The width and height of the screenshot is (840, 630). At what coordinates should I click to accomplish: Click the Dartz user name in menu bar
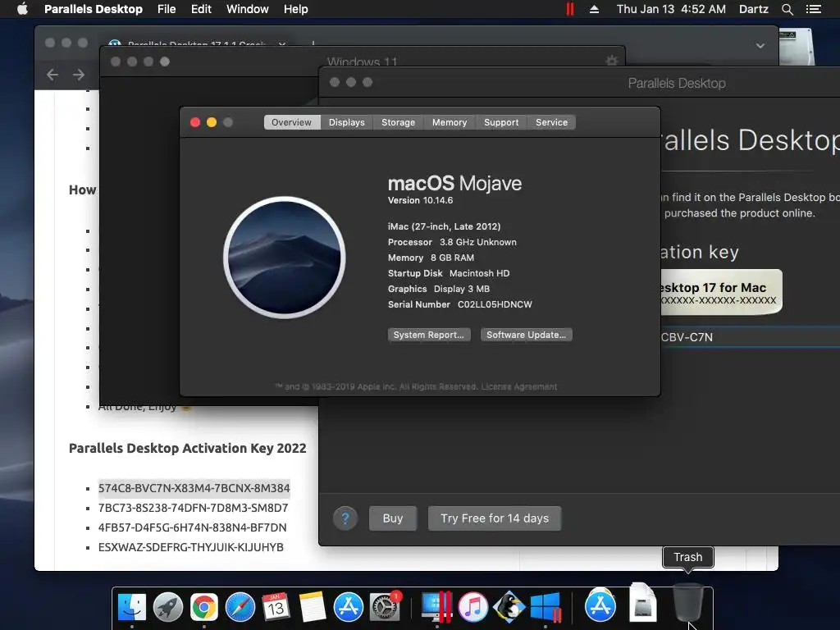pos(753,9)
